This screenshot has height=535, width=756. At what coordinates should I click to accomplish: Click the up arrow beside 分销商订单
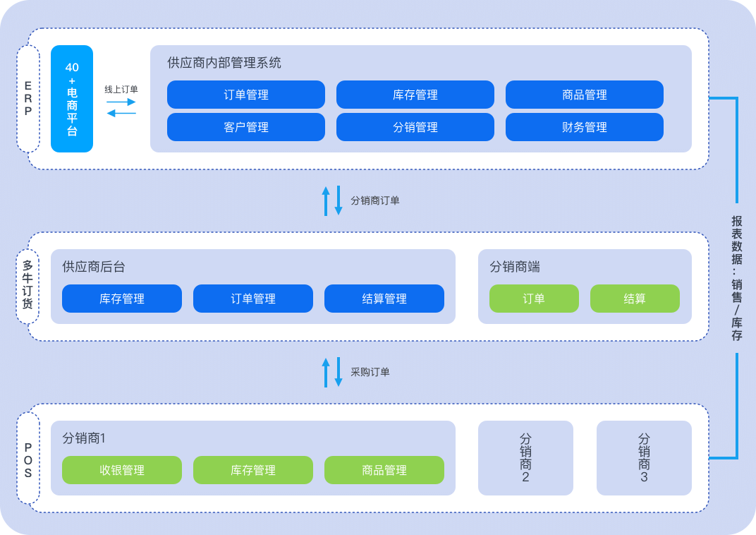pyautogui.click(x=326, y=200)
